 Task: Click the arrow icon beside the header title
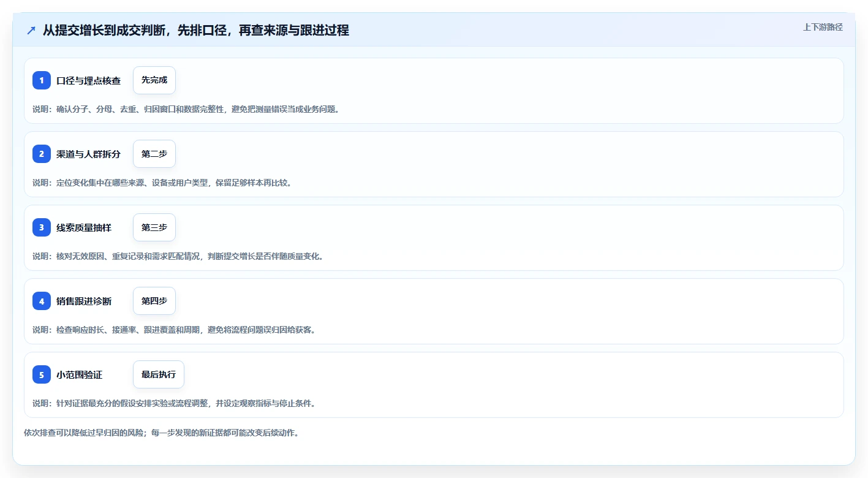tap(31, 31)
